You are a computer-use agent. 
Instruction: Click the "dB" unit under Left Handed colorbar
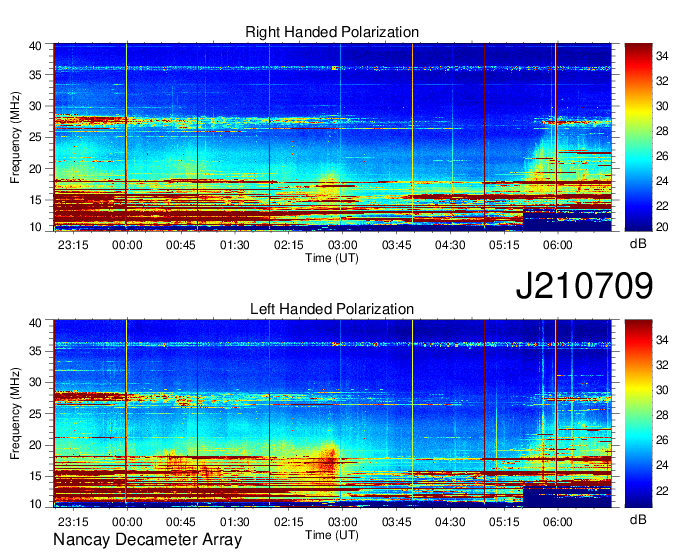tap(638, 519)
